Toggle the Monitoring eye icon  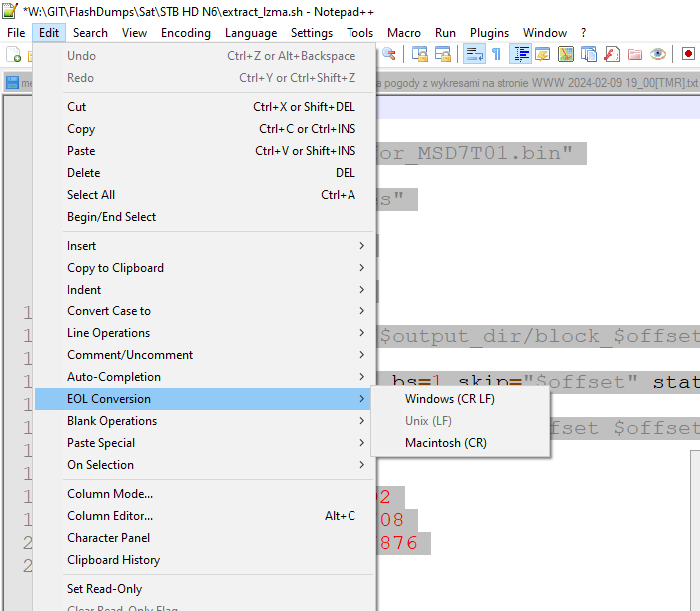point(658,54)
